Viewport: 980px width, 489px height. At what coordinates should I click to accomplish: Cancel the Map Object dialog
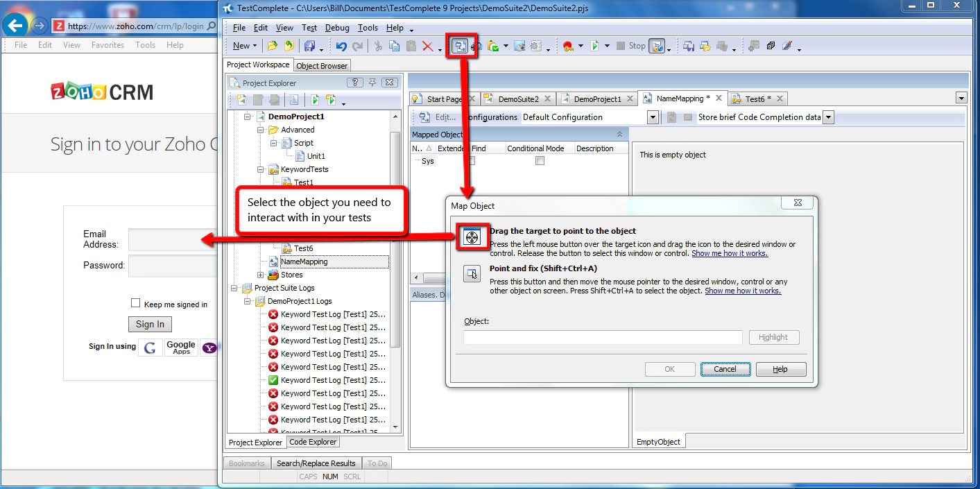(x=725, y=368)
